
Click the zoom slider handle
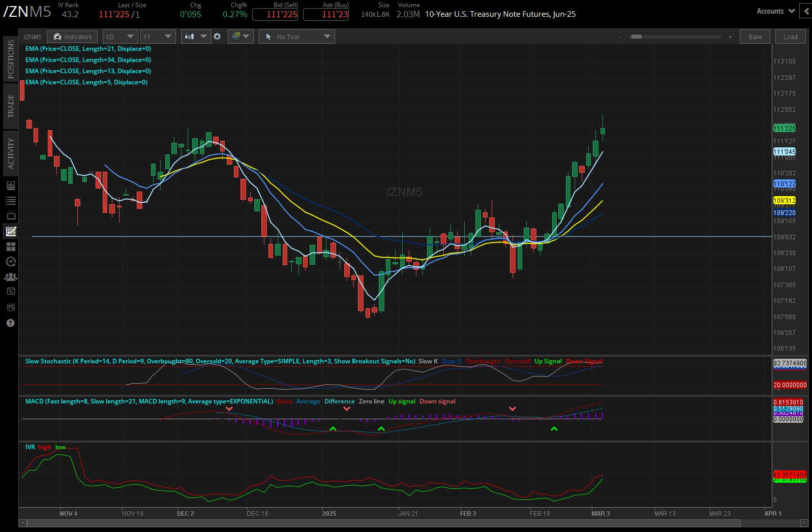[x=636, y=37]
